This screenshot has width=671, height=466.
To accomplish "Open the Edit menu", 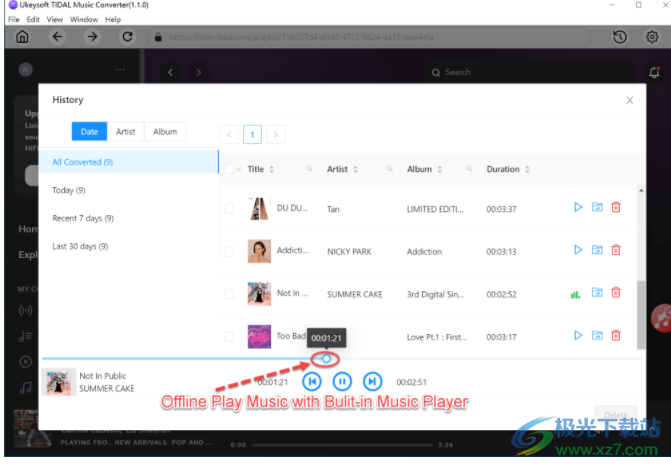I will tap(33, 19).
